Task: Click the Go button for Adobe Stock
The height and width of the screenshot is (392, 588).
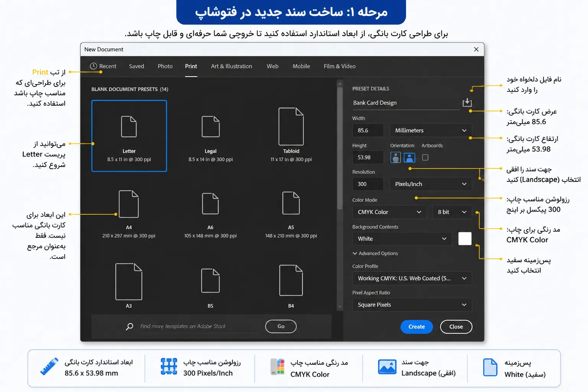Action: pos(281,327)
